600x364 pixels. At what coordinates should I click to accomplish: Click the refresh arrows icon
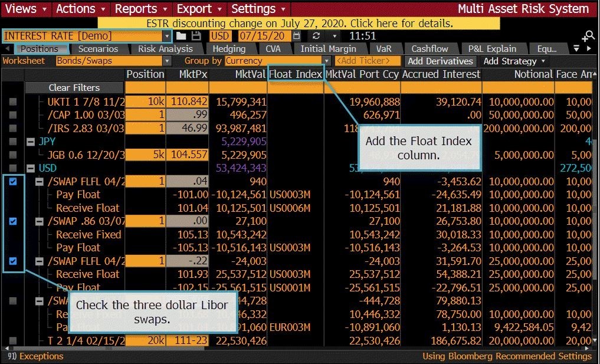coord(316,36)
